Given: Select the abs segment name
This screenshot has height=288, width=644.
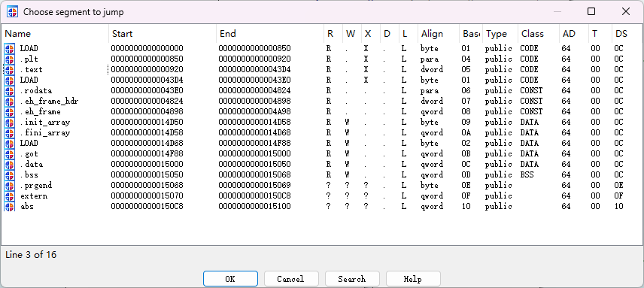Looking at the screenshot, I should [26, 206].
